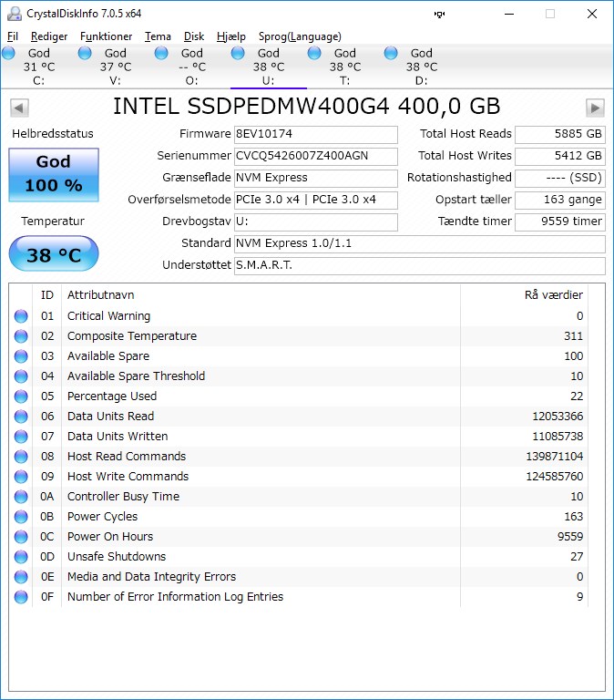The image size is (614, 700).
Task: Click status icon of Host Write Commands row
Action: coord(21,477)
